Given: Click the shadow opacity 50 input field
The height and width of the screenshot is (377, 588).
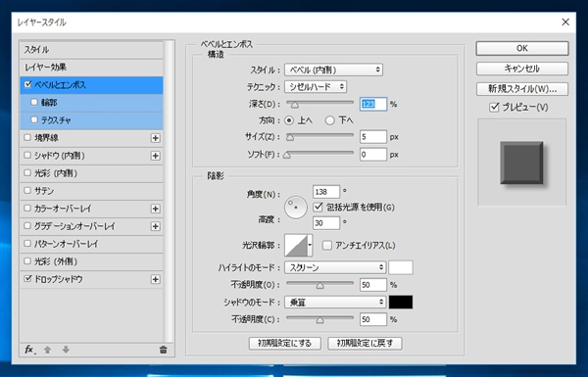Looking at the screenshot, I should pyautogui.click(x=373, y=319).
